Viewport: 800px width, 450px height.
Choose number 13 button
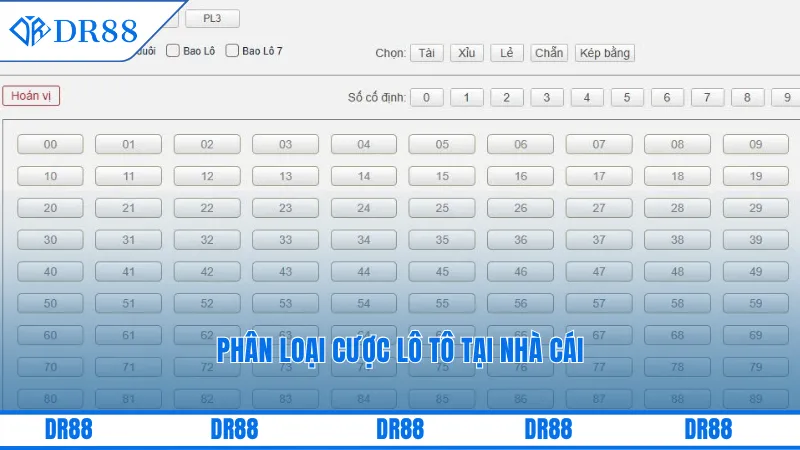[285, 176]
